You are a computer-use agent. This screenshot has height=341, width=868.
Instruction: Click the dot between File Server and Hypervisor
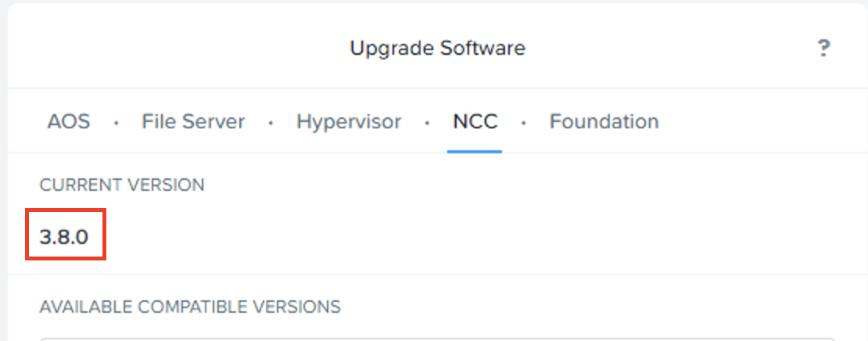point(271,124)
